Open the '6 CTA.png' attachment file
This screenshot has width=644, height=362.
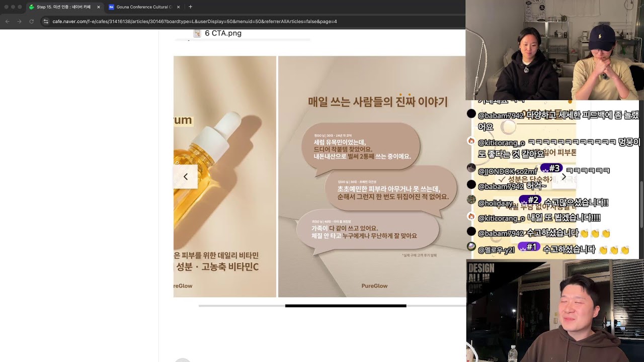click(223, 33)
